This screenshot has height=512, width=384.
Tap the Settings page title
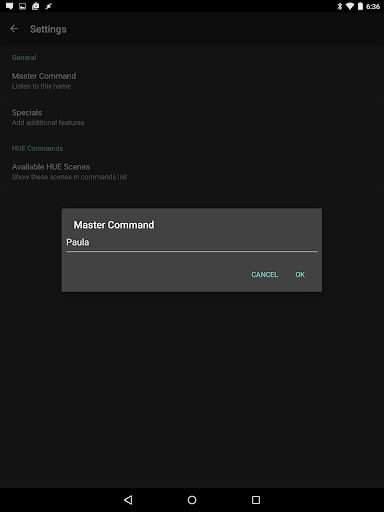[48, 29]
